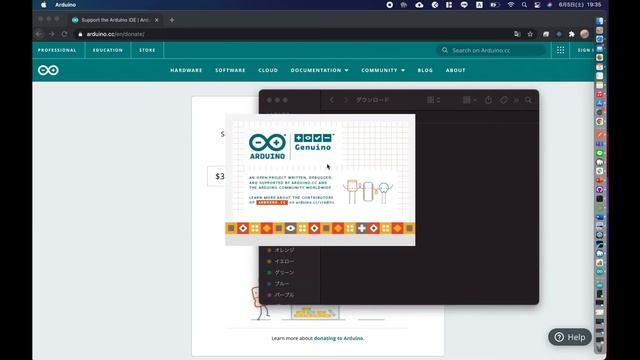Reload the page with the refresh icon

coord(64,34)
